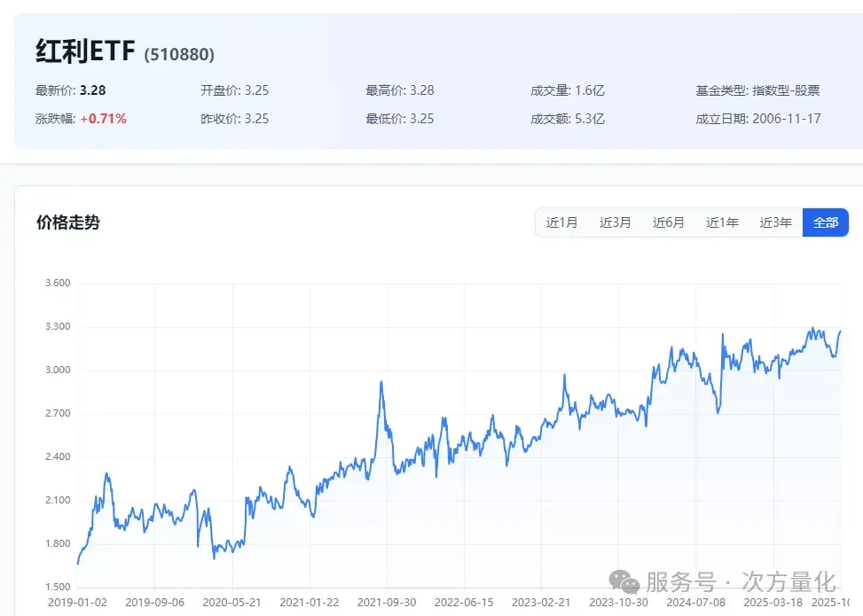The height and width of the screenshot is (616, 863).
Task: Show the 近6月 price trend
Action: [x=669, y=222]
